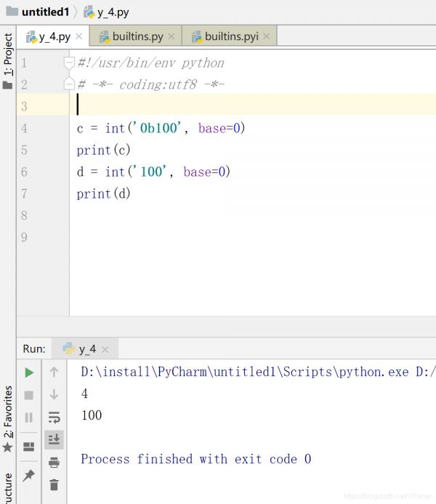Click line number 9 in the gutter

24,237
